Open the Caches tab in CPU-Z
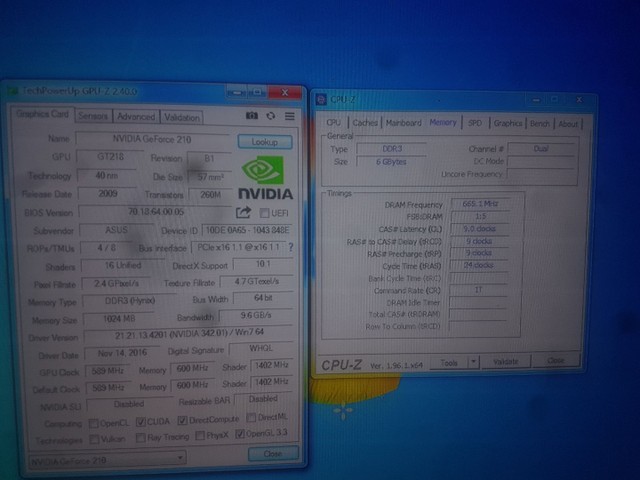 365,122
